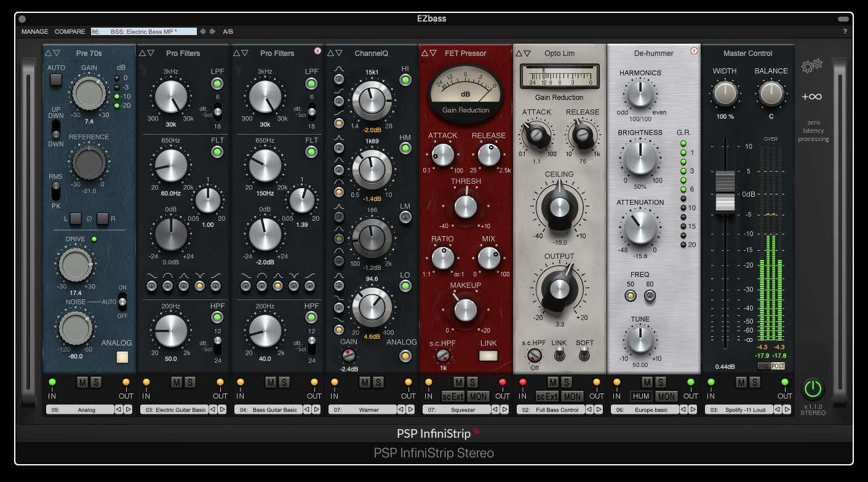The width and height of the screenshot is (868, 482).
Task: Toggle the Opto Lim LINK switch
Action: 559,355
